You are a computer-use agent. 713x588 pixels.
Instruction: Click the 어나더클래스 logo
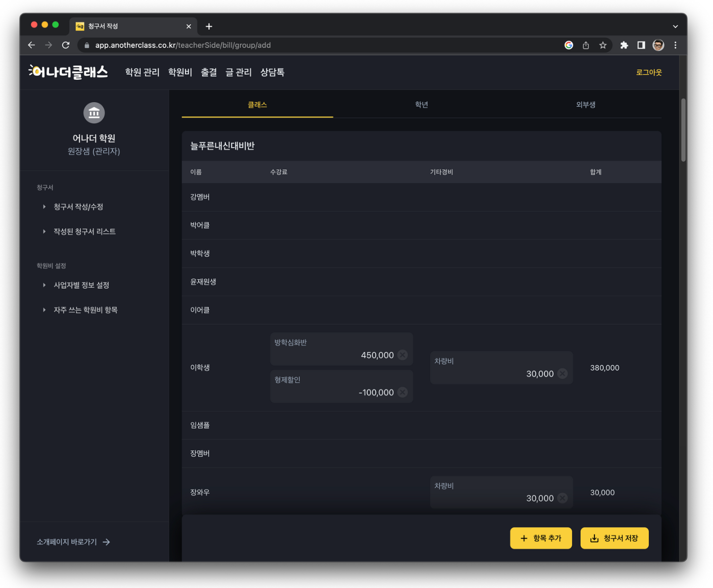[68, 72]
